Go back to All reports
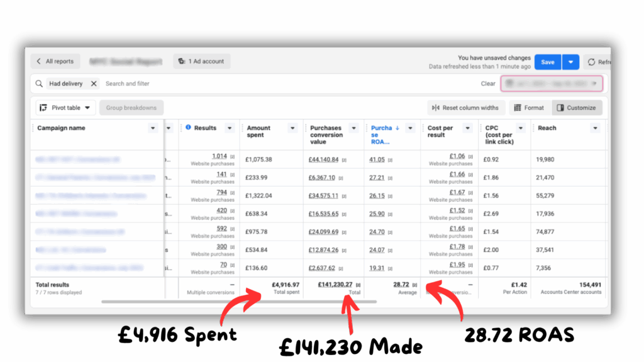This screenshot has height=362, width=644. pyautogui.click(x=55, y=61)
